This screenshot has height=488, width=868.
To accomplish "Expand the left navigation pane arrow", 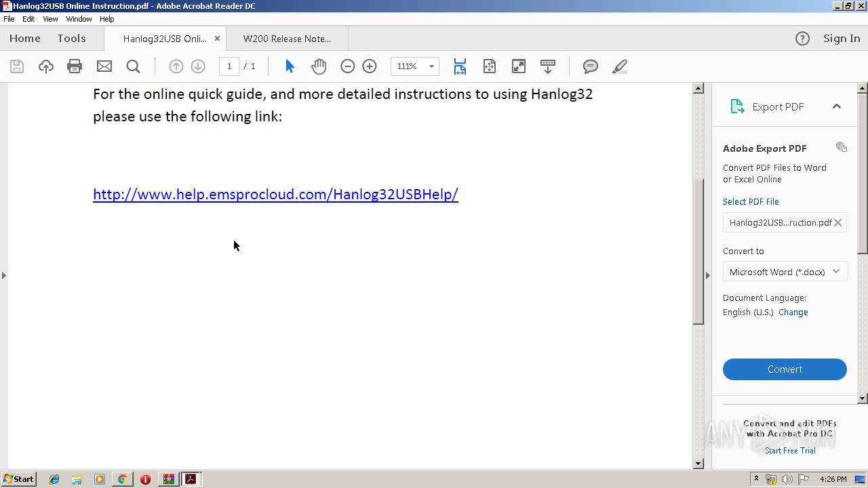I will tap(4, 275).
